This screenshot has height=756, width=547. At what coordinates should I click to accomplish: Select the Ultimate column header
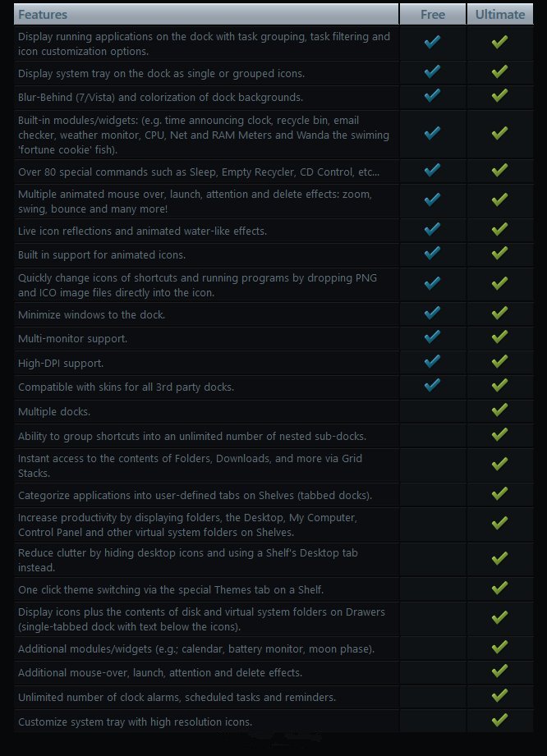(499, 14)
